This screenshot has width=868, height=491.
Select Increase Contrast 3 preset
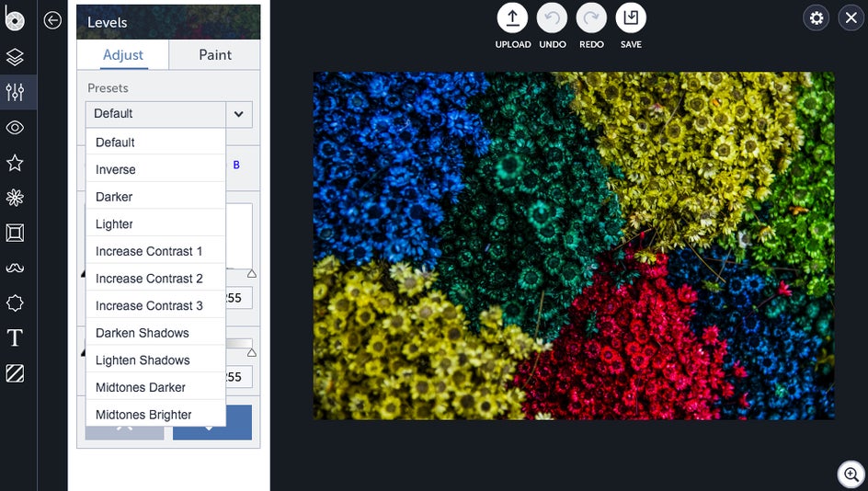tap(155, 305)
